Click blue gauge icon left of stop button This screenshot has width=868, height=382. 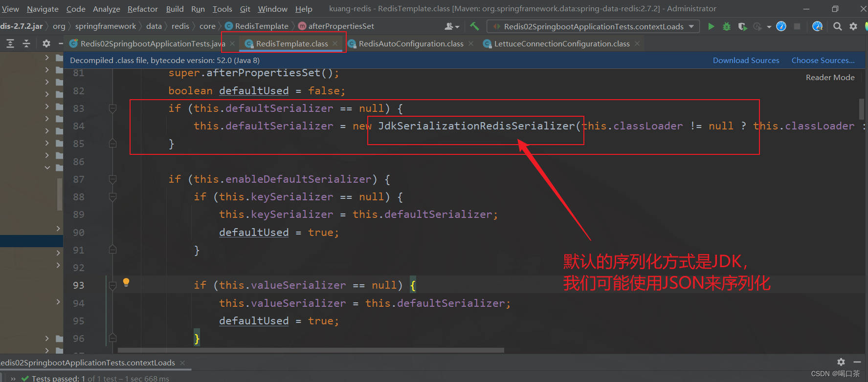click(x=781, y=26)
